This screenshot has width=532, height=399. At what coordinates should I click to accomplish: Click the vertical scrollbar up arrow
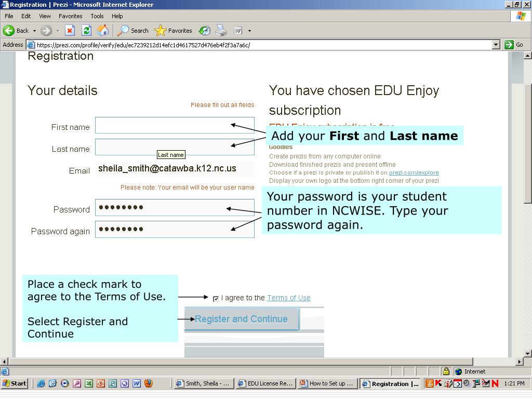(x=528, y=55)
